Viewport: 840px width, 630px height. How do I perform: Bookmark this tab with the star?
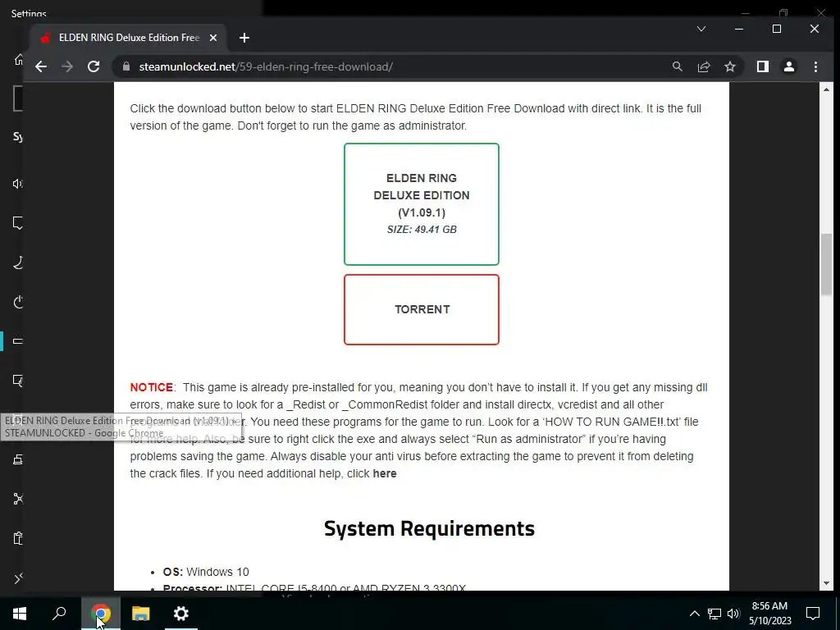729,66
